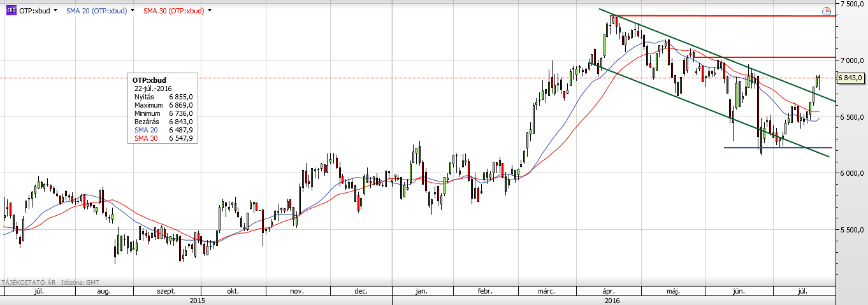Click the jan. month on time axis
The height and width of the screenshot is (305, 868).
[x=421, y=291]
